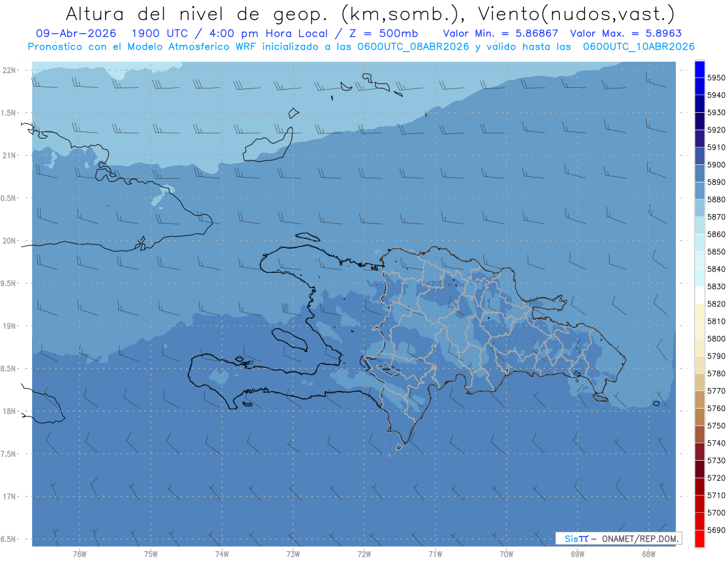This screenshot has width=728, height=562.
Task: Click the chart title 'Altura del nivel de geop.'
Action: pyautogui.click(x=195, y=13)
